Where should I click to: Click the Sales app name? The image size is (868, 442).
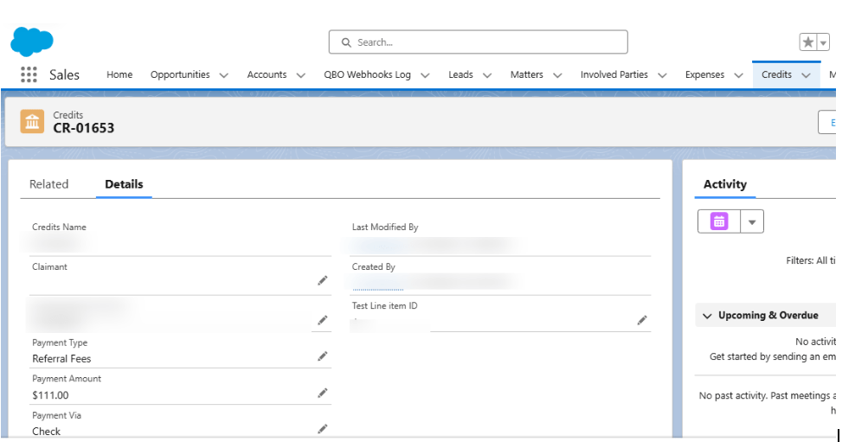click(x=64, y=74)
